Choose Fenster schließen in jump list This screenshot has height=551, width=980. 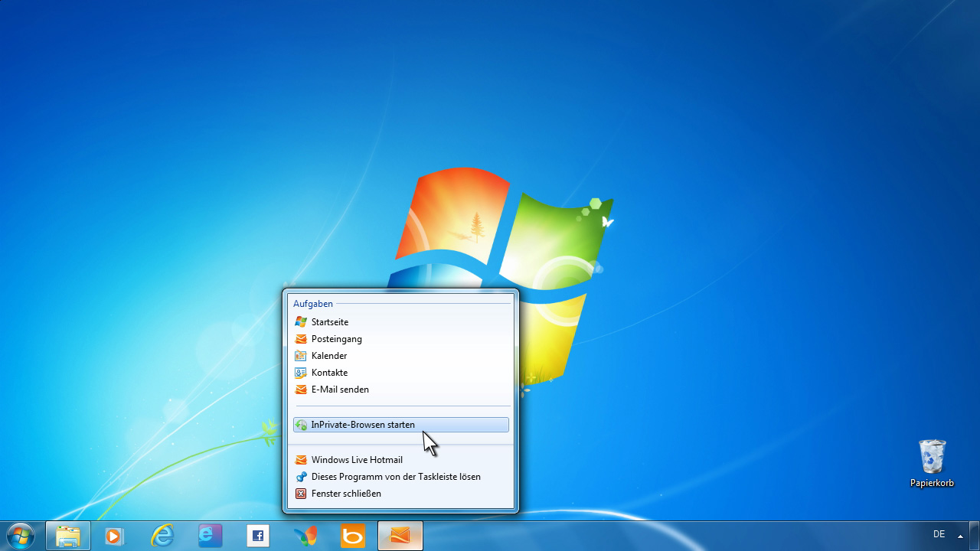pos(400,494)
